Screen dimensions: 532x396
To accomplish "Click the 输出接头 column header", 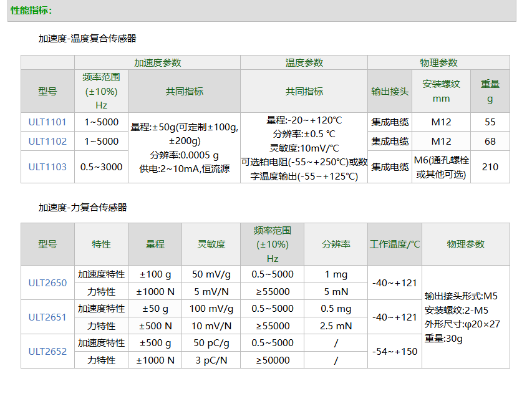I will [390, 92].
